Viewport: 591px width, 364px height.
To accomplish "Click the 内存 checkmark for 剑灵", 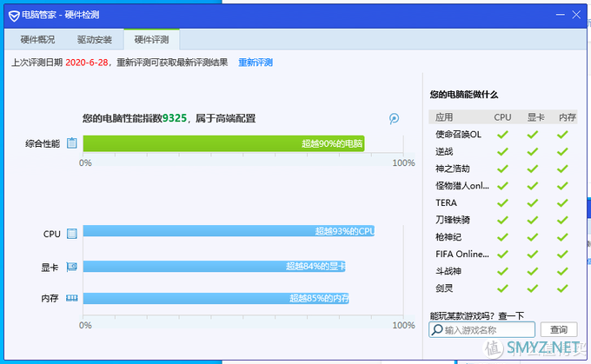I will click(562, 288).
